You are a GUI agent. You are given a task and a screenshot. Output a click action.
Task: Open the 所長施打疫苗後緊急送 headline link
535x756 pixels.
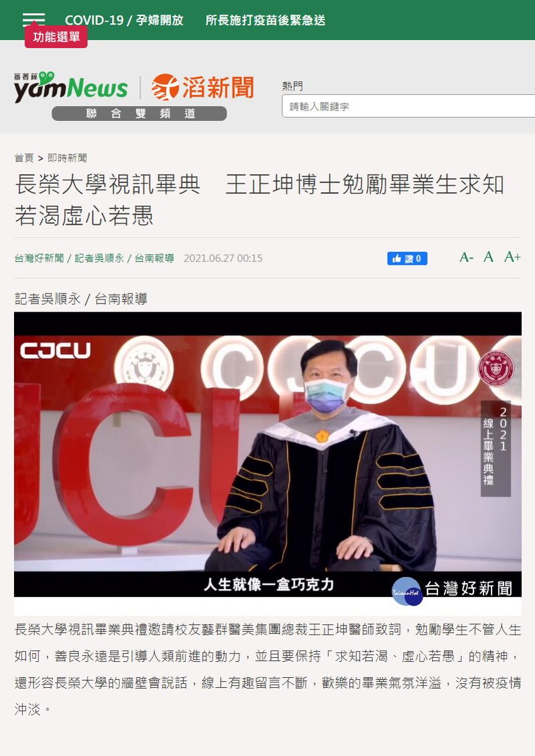click(x=265, y=20)
